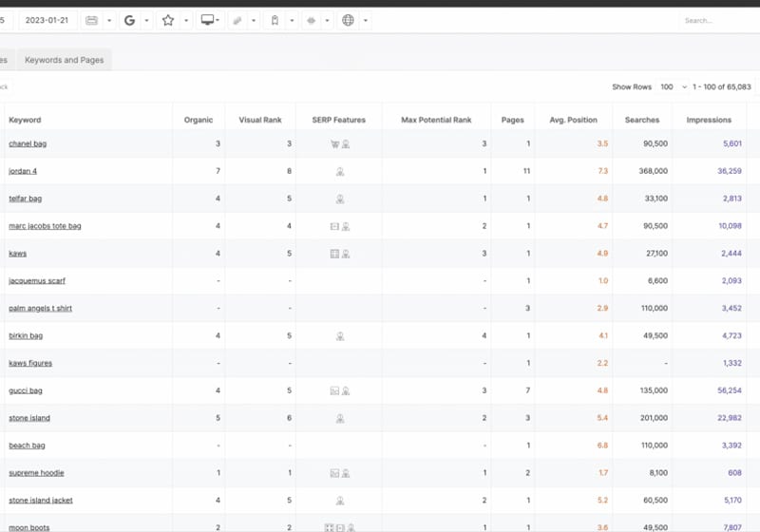Sort by the Organic column header
The width and height of the screenshot is (760, 532).
199,120
